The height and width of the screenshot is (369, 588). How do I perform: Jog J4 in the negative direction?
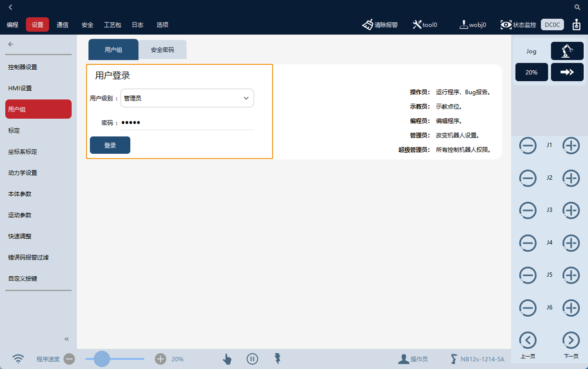pos(528,243)
